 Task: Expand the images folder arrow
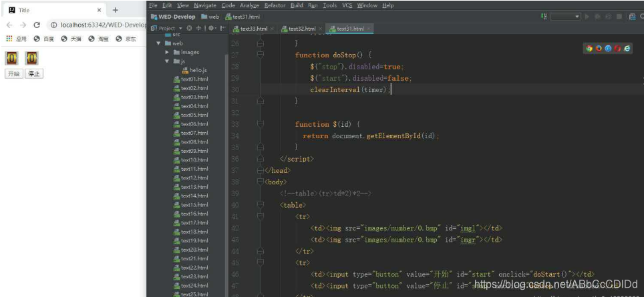167,53
